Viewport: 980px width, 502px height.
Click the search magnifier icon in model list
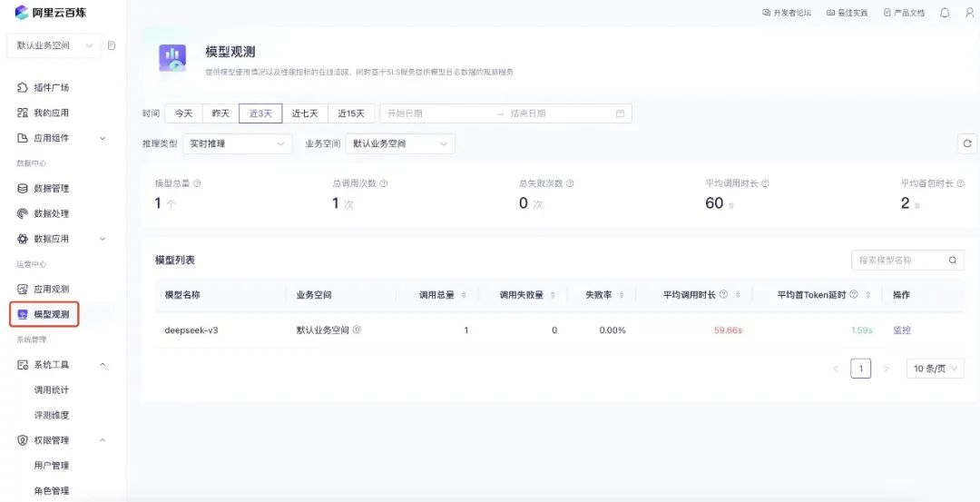tap(953, 261)
